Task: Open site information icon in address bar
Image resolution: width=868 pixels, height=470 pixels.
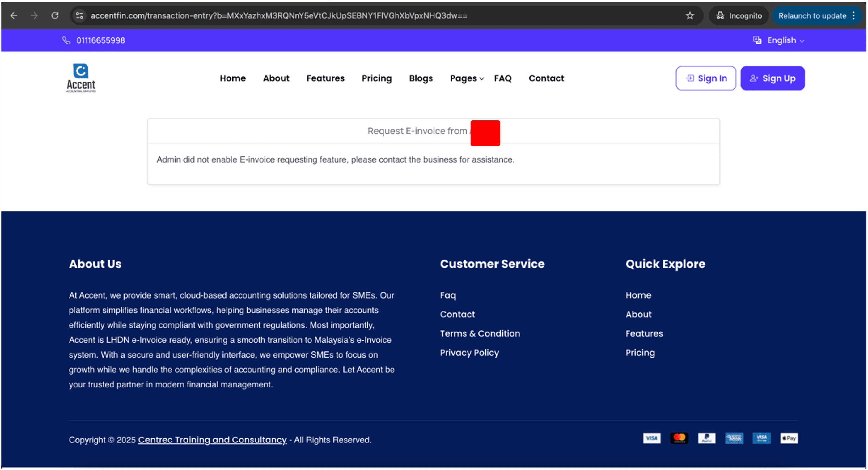Action: [x=79, y=15]
